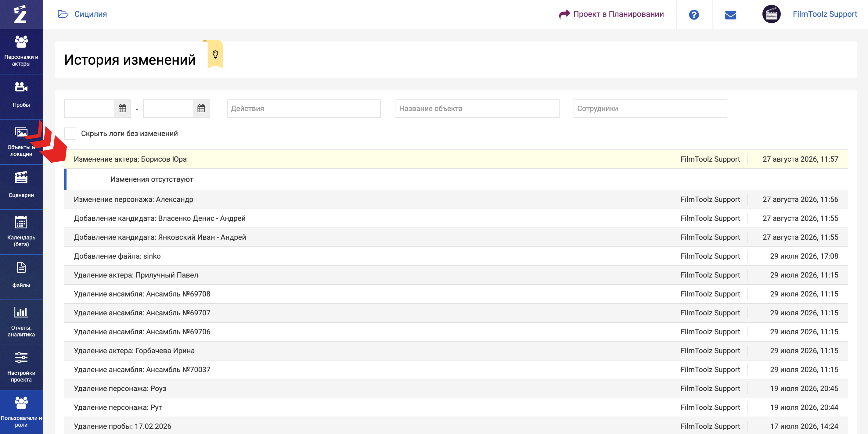The width and height of the screenshot is (868, 434).
Task: Open the end date calendar picker
Action: pyautogui.click(x=201, y=109)
